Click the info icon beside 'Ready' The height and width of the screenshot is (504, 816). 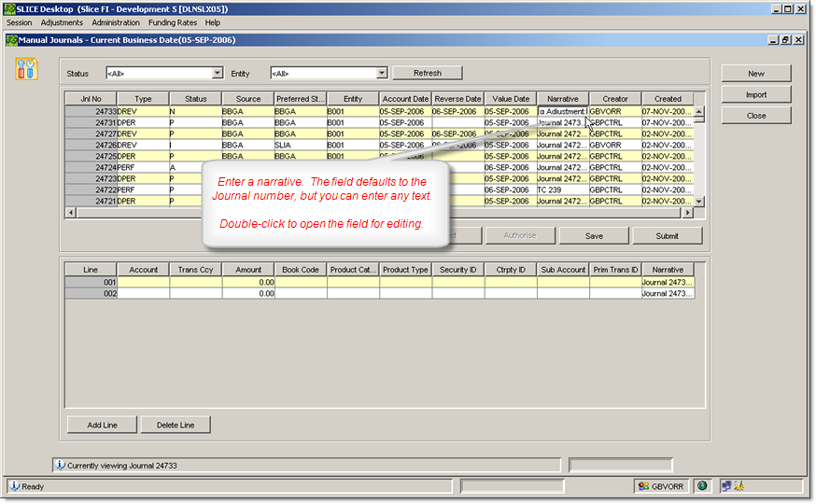pyautogui.click(x=15, y=486)
